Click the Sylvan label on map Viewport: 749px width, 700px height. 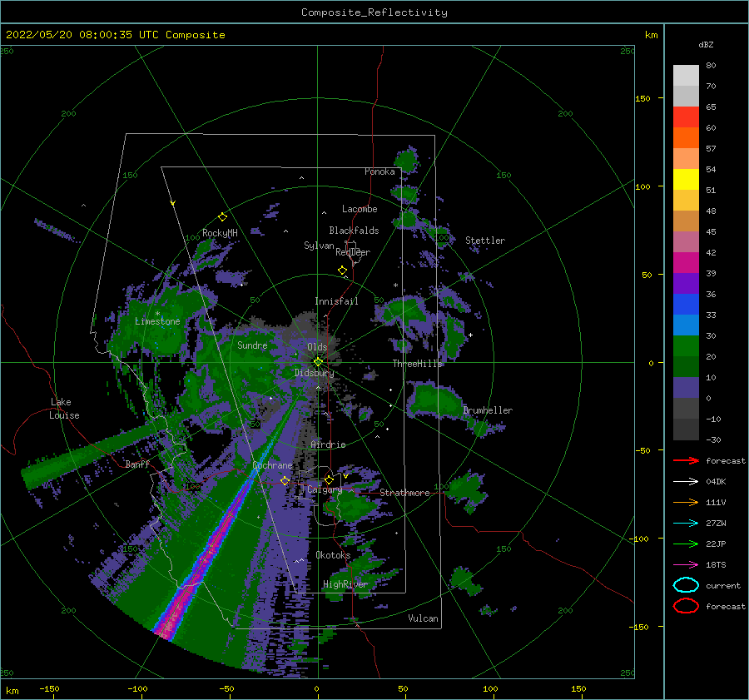[319, 246]
